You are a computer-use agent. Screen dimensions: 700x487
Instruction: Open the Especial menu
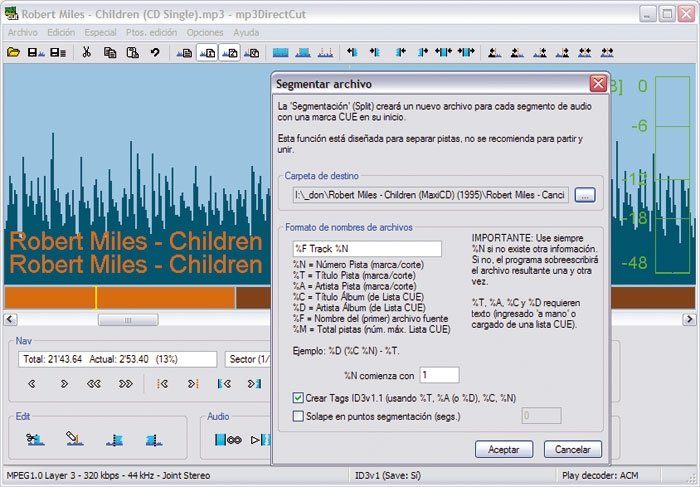(100, 33)
